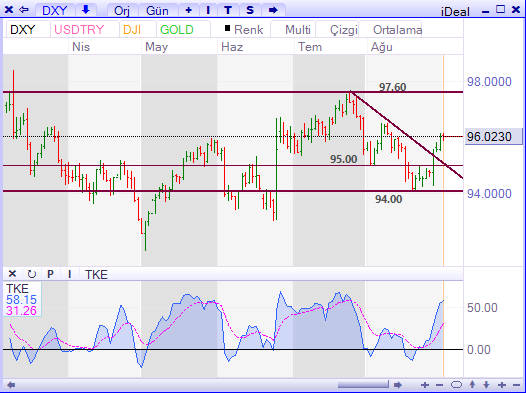
Task: Switch to the GOLD tab
Action: pyautogui.click(x=182, y=30)
